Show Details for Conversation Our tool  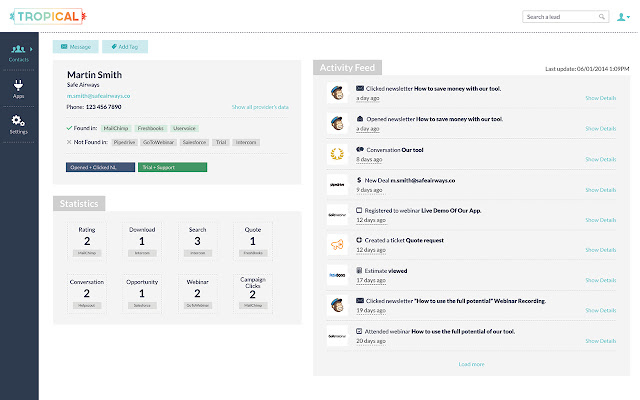pos(600,159)
